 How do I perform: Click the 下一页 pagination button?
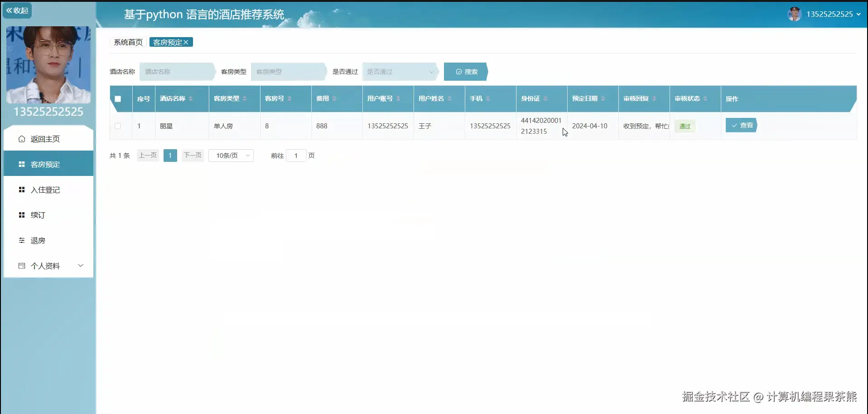192,155
